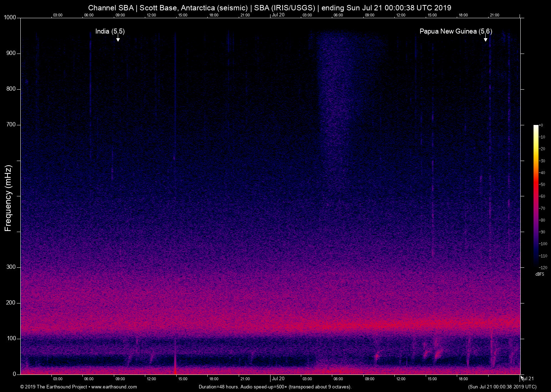Click the Jul 20 label on the top axis
This screenshot has height=392, width=551.
(278, 15)
